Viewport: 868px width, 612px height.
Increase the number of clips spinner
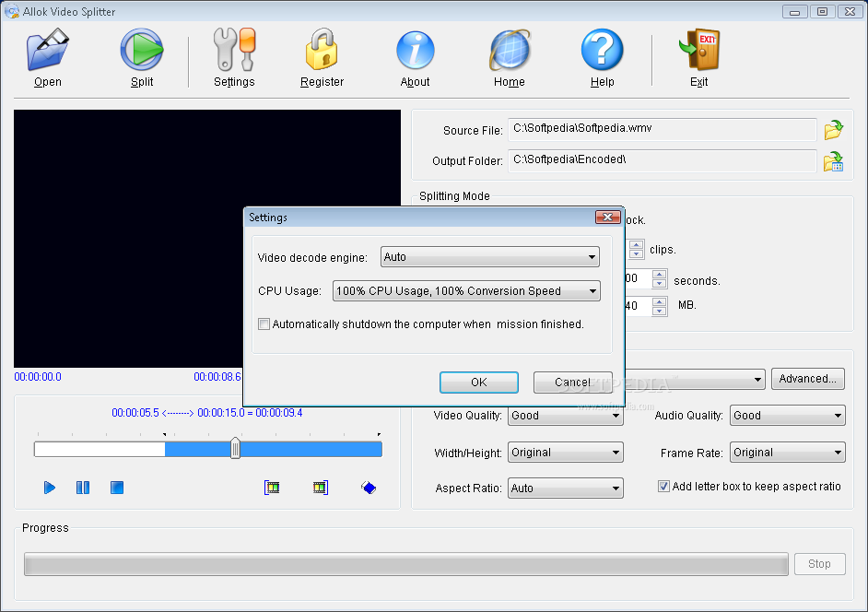636,245
